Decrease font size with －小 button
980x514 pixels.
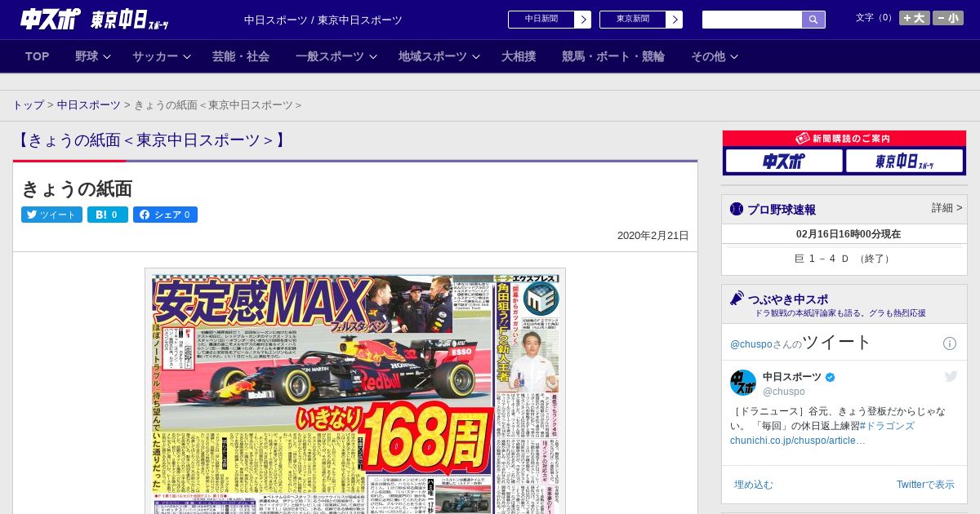point(948,18)
